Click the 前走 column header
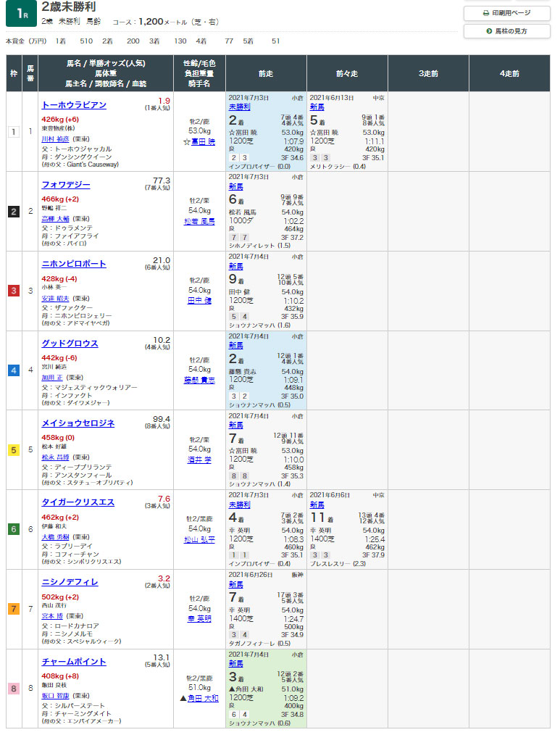Screen dimensions: 560x735 [x=266, y=73]
